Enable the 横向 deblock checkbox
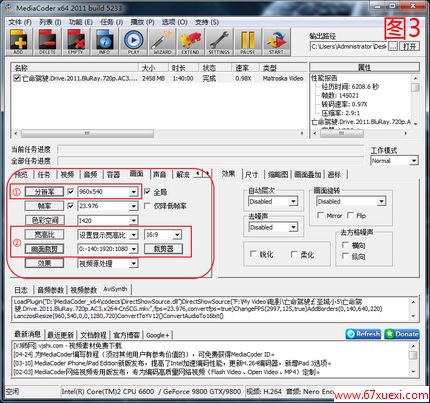Image resolution: width=430 pixels, height=403 pixels. (345, 245)
